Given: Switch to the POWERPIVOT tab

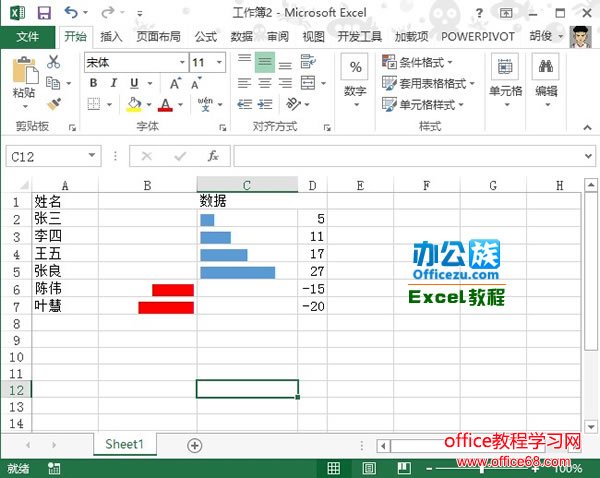Looking at the screenshot, I should [x=478, y=37].
